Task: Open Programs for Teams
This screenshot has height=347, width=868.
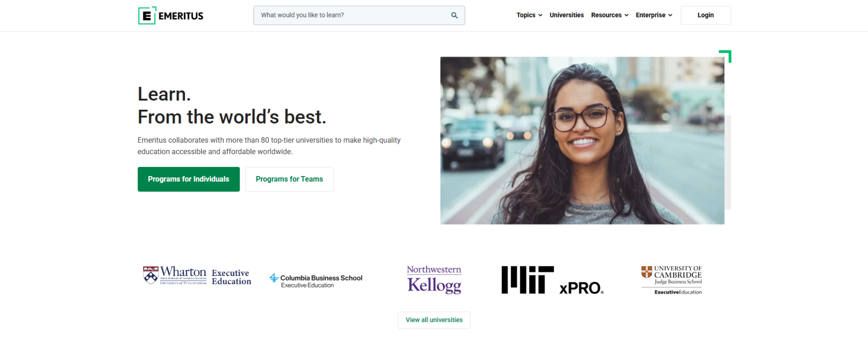Action: pyautogui.click(x=289, y=179)
